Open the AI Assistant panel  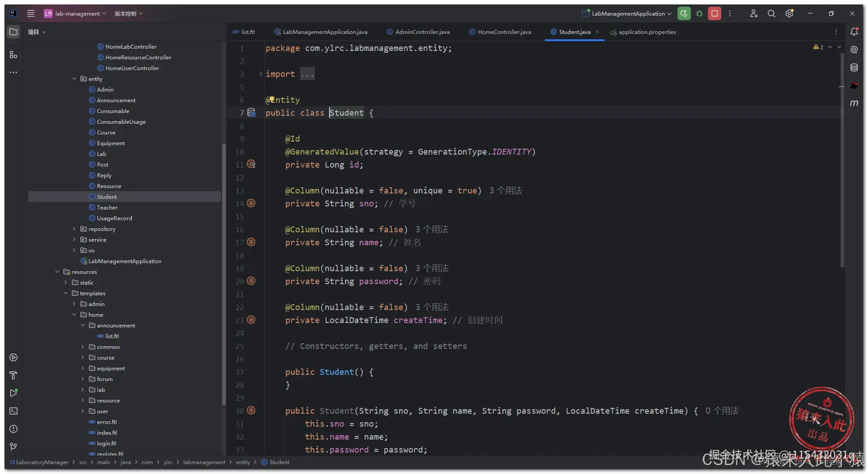854,50
